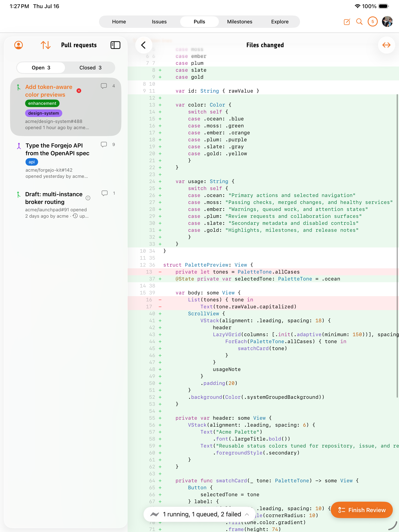Viewport: 399px width, 532px height.
Task: Expand the workflow runs status chevron
Action: [247, 514]
